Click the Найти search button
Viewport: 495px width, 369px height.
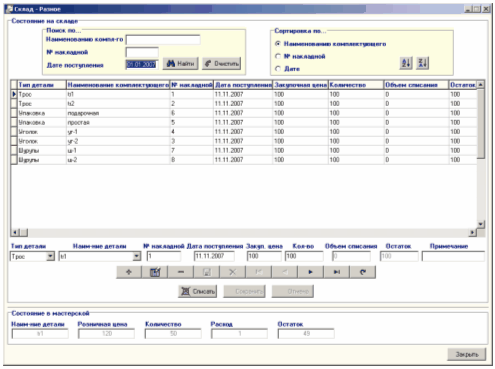tap(180, 63)
